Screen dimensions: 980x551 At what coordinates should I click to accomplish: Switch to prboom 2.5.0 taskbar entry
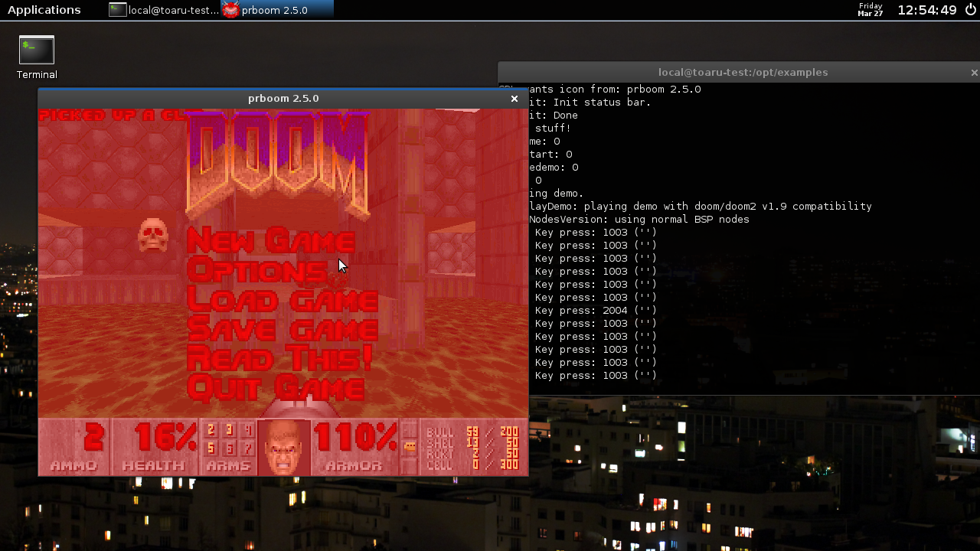point(277,10)
